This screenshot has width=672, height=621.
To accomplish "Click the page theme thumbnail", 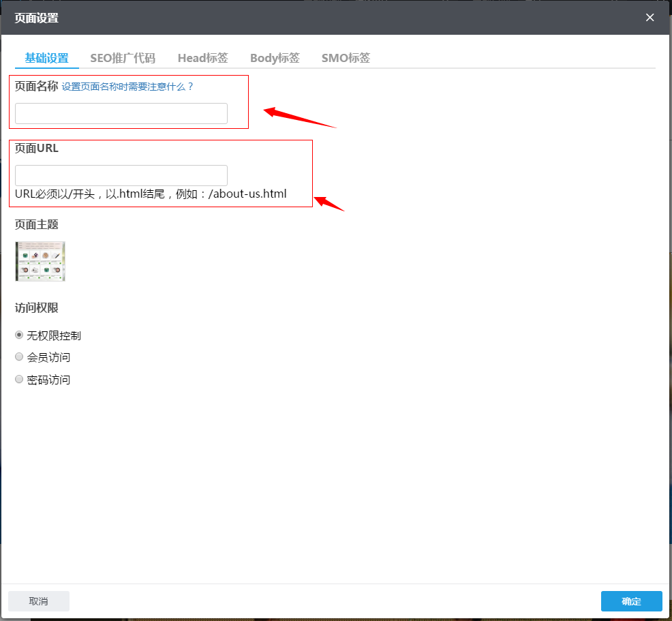I will pos(40,261).
